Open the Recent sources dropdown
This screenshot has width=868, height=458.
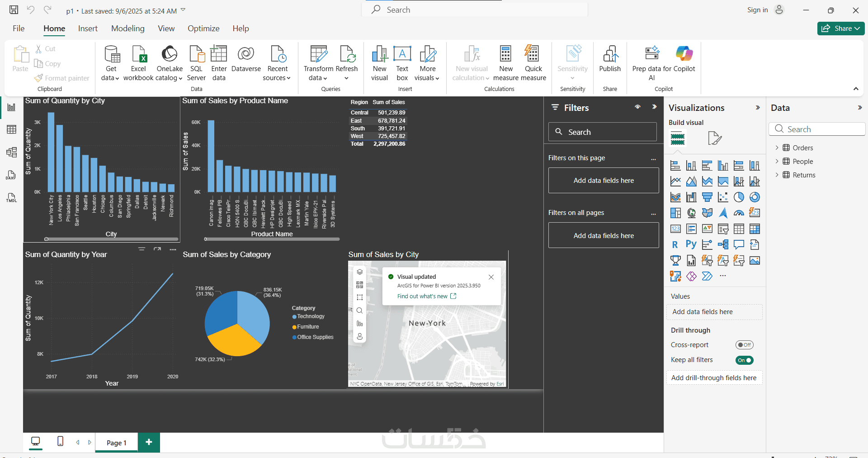pyautogui.click(x=277, y=63)
